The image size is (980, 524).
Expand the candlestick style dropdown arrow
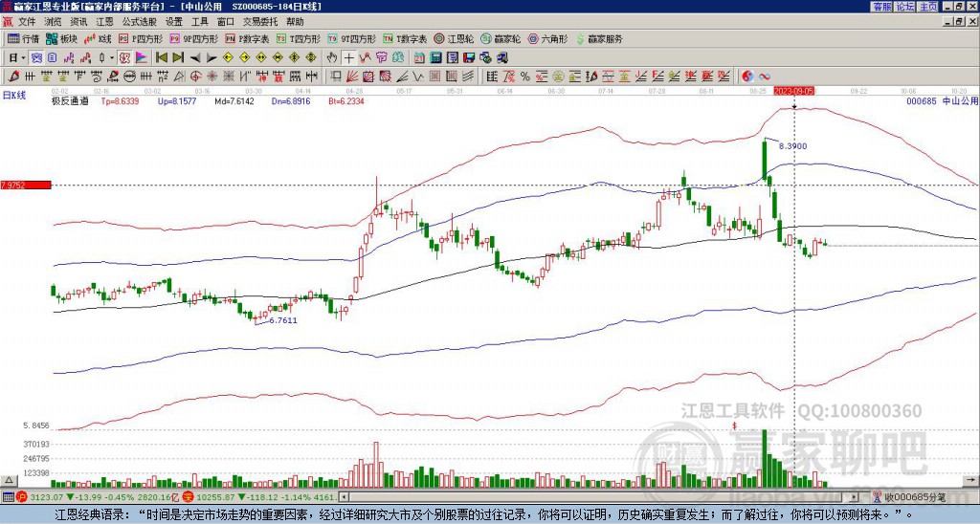coord(112,58)
